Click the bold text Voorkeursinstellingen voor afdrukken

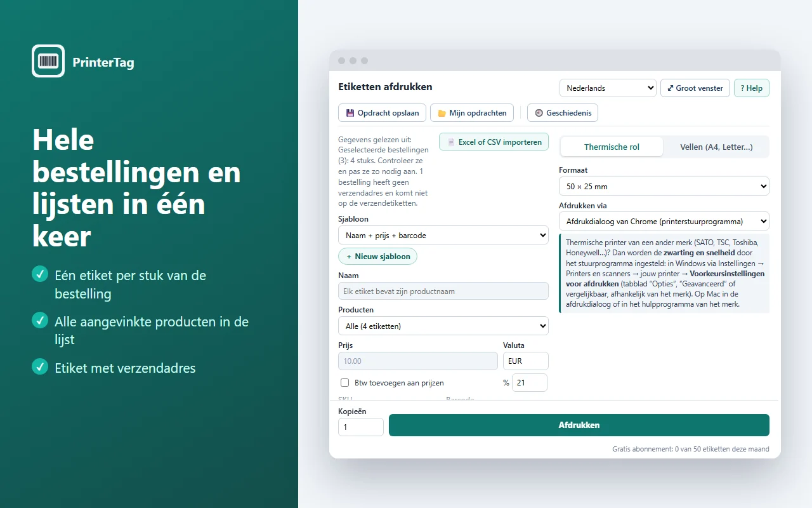click(x=665, y=279)
